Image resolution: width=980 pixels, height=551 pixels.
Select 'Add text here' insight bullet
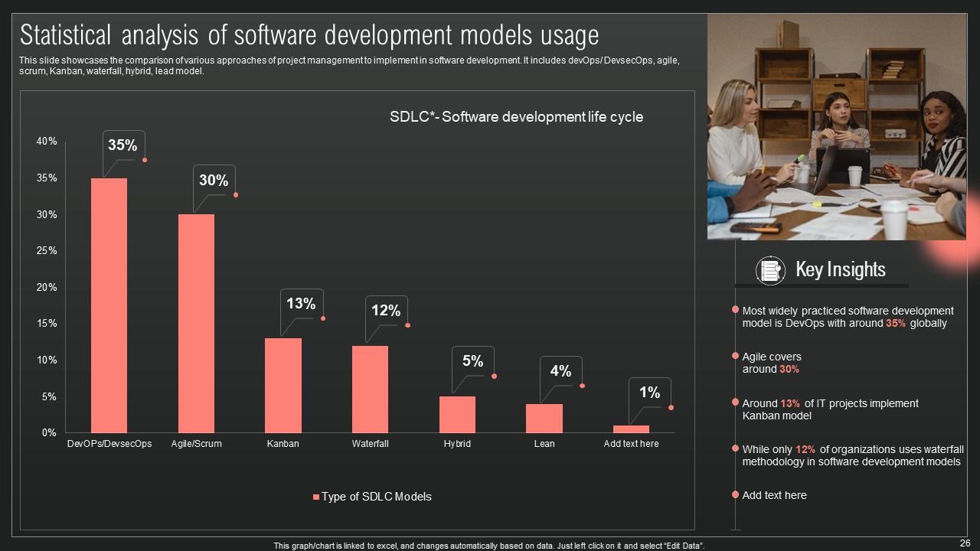click(774, 495)
